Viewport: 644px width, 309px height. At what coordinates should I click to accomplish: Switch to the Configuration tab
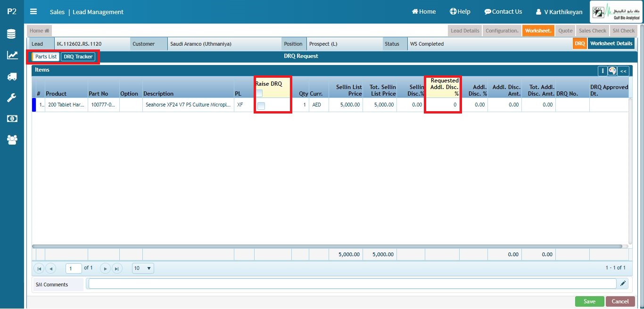click(502, 31)
